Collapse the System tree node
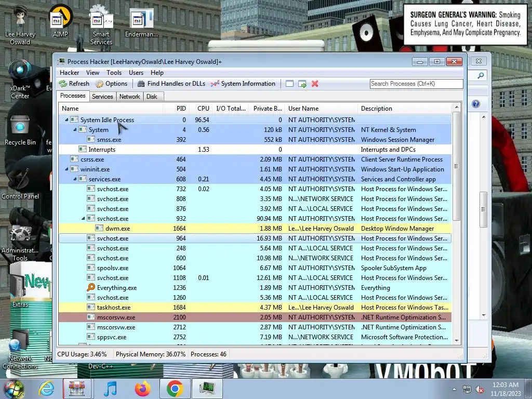The width and height of the screenshot is (532, 399). click(75, 129)
